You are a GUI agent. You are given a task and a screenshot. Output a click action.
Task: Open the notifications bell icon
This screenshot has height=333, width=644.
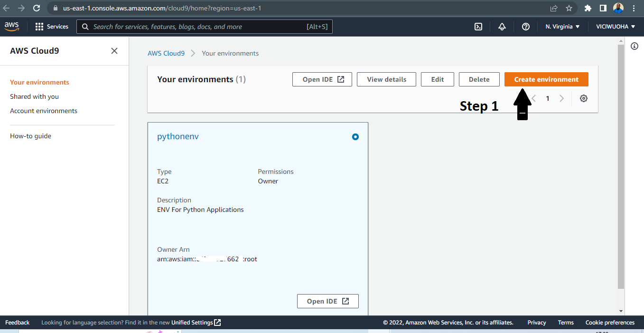point(502,27)
